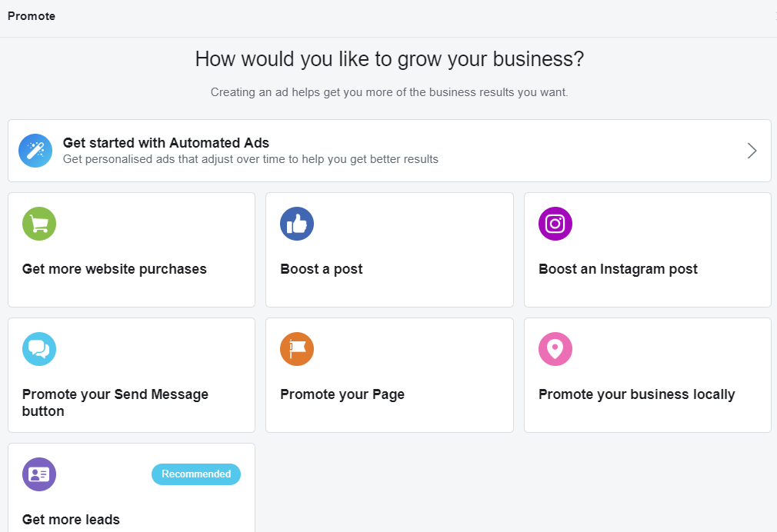Open "Get started with Automated Ads" heading
777x532 pixels.
click(166, 143)
